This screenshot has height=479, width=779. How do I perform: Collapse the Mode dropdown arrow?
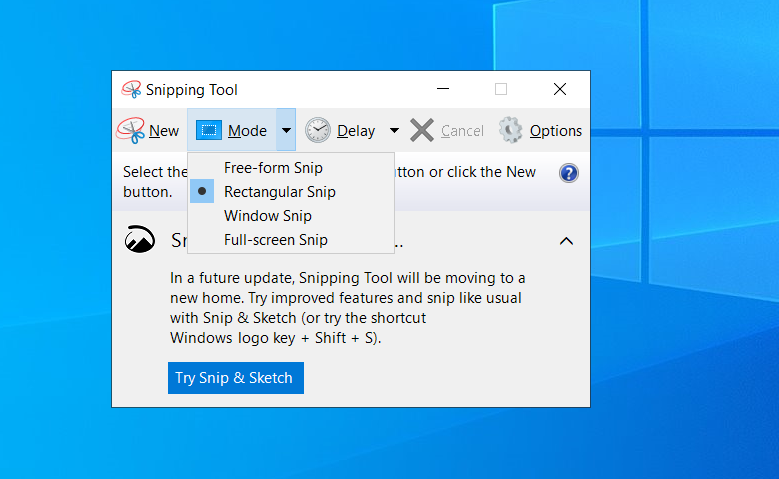pyautogui.click(x=286, y=130)
